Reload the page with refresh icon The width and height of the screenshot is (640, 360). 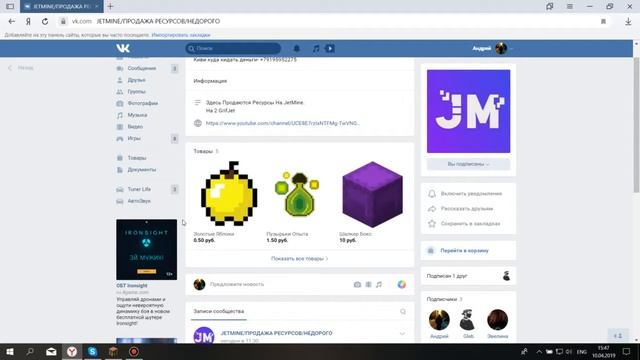(45, 21)
